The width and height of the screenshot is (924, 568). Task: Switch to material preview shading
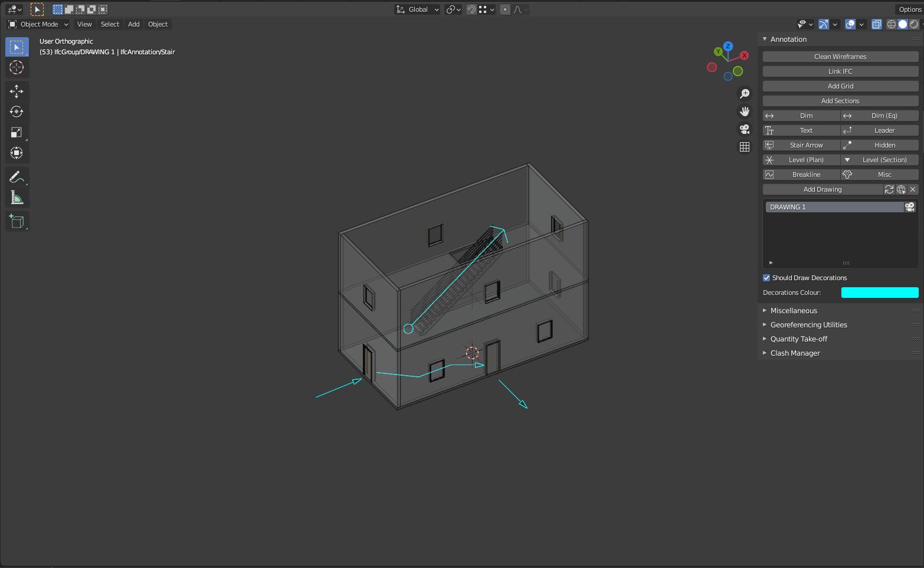(914, 24)
